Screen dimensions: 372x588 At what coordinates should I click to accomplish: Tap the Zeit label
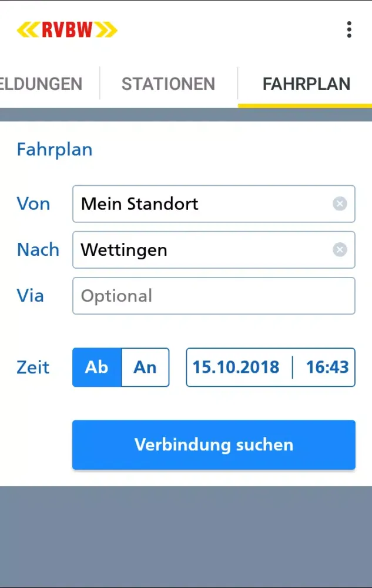pos(33,368)
